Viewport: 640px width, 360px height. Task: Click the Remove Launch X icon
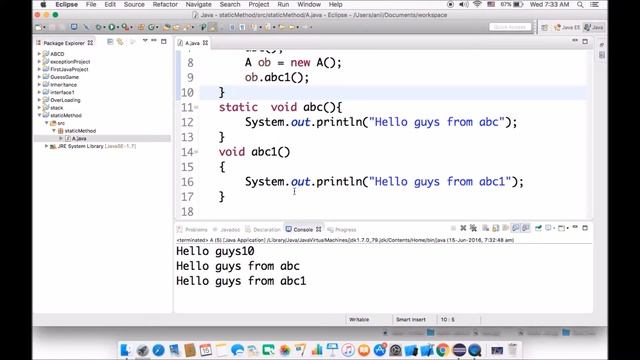tap(463, 228)
